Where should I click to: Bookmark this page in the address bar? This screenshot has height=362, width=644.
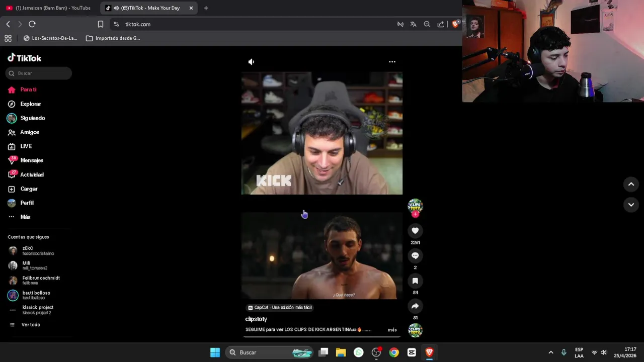(101, 24)
